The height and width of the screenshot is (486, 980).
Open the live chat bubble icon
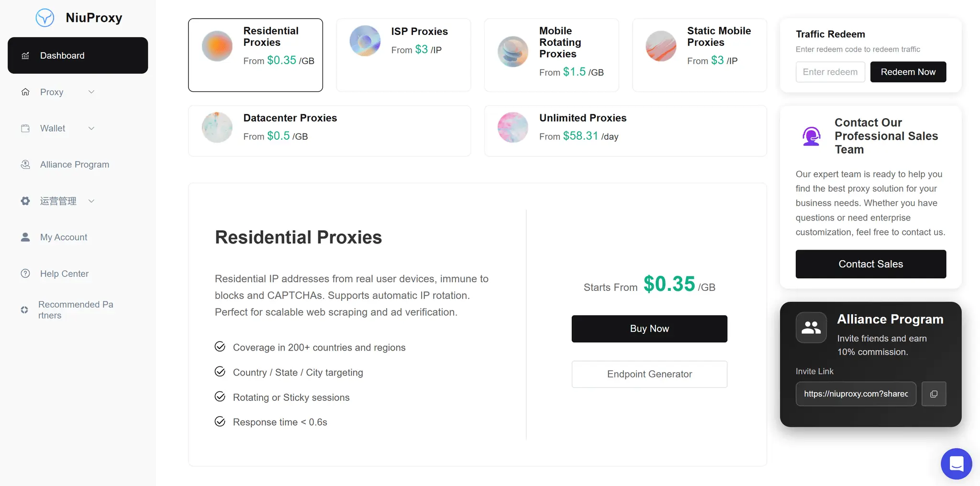click(956, 464)
